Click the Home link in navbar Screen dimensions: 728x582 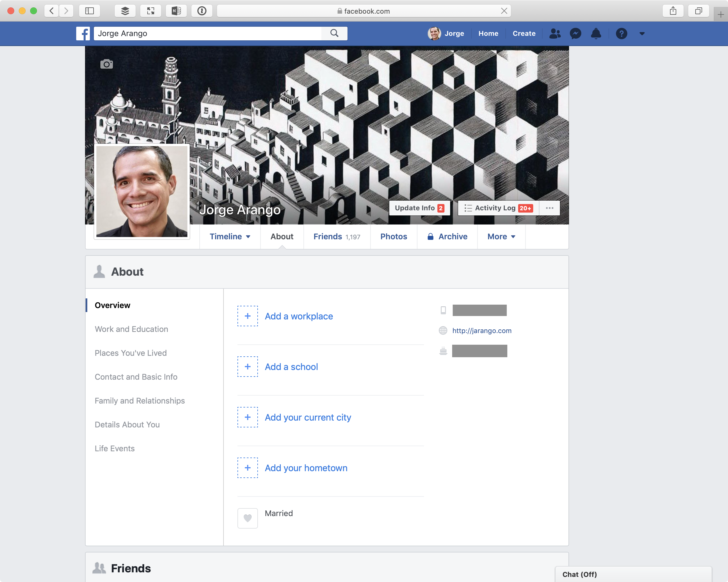click(x=488, y=34)
